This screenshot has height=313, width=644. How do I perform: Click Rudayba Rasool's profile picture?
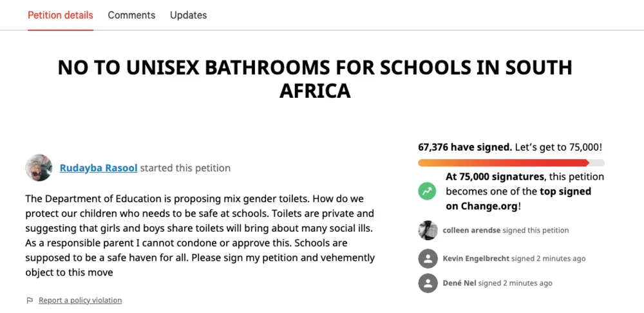[x=39, y=168]
